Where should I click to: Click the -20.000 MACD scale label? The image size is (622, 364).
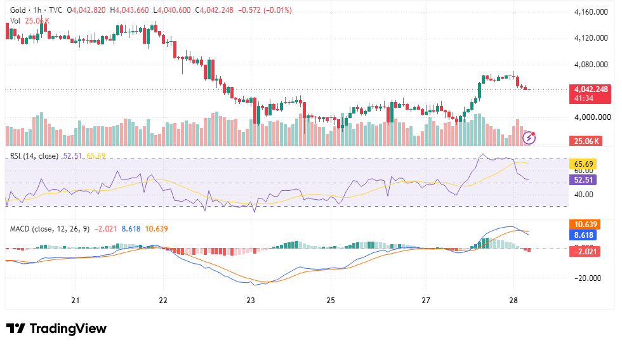pyautogui.click(x=588, y=278)
